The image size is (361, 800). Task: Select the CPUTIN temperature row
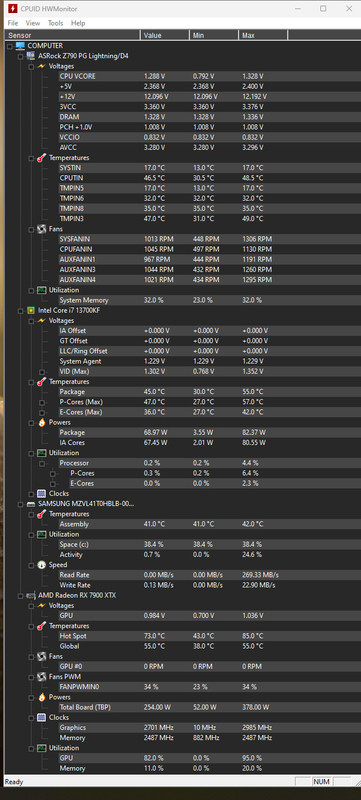pyautogui.click(x=209, y=178)
